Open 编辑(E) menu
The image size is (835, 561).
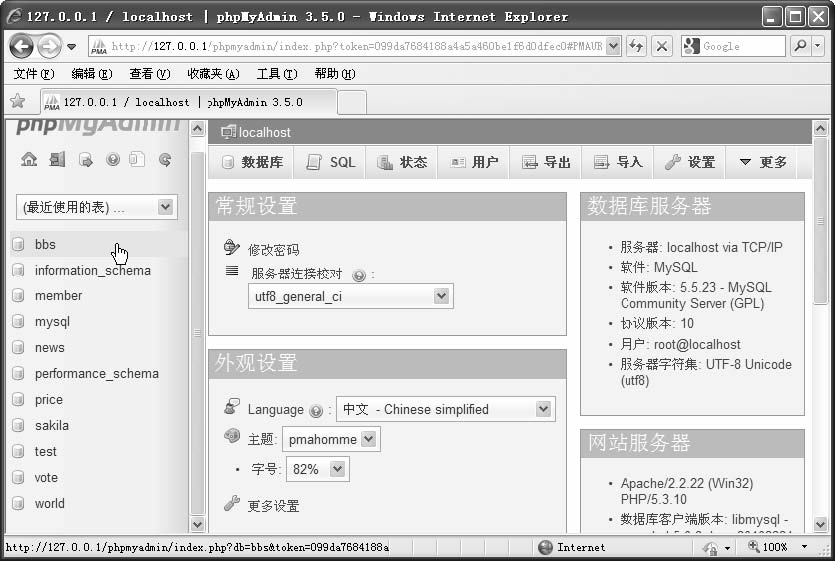92,74
